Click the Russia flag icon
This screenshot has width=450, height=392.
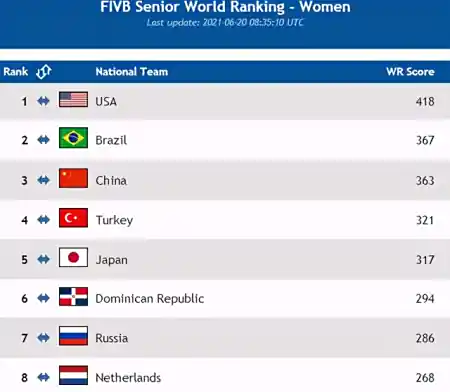(73, 336)
